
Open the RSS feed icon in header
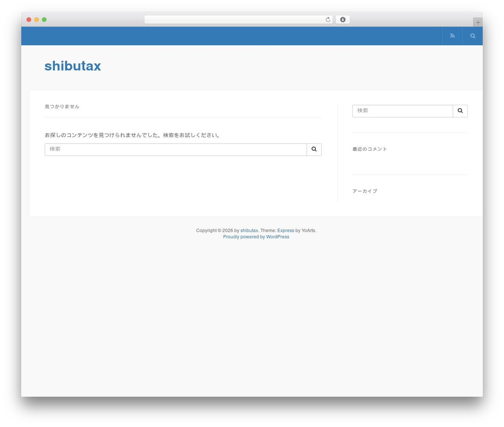(452, 36)
